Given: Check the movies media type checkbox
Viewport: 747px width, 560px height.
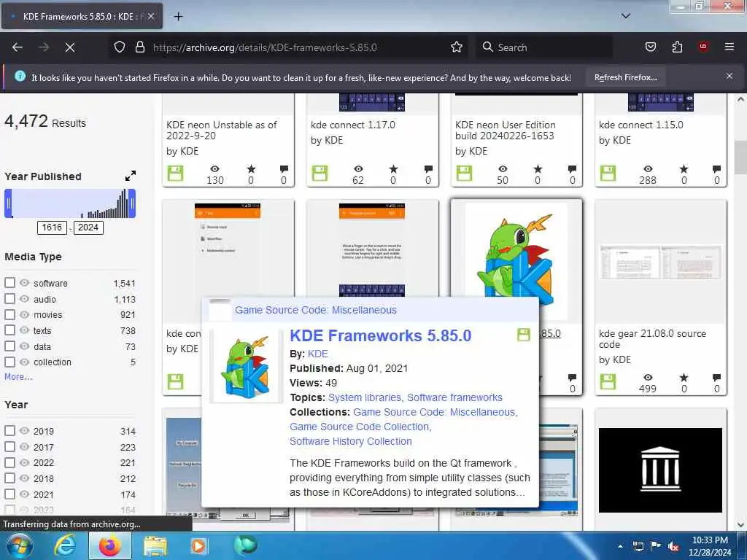Looking at the screenshot, I should (10, 314).
